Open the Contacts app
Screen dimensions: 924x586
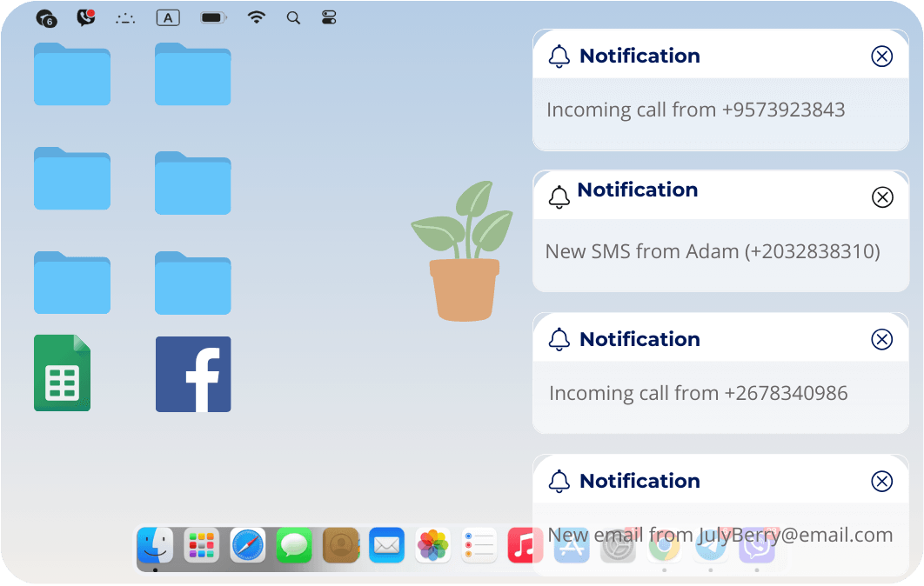pos(340,546)
